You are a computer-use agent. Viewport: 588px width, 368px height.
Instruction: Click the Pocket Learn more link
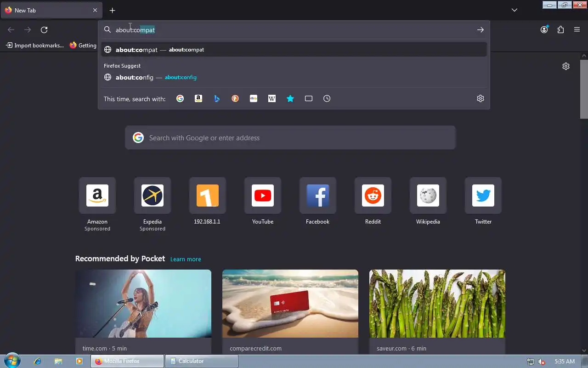186,259
